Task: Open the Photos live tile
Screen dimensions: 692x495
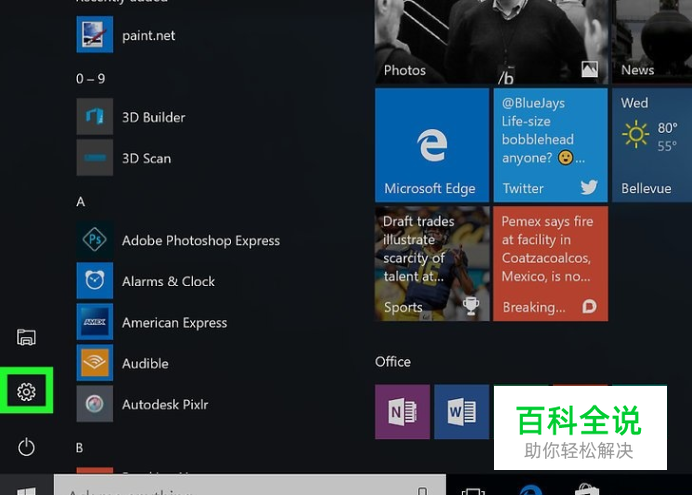Action: tap(491, 42)
